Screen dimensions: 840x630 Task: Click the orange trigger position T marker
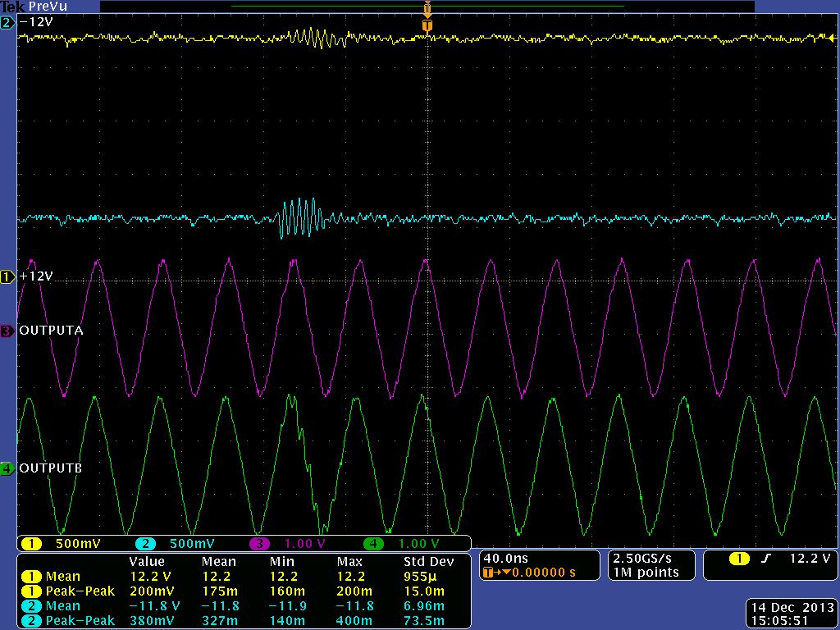coord(427,25)
